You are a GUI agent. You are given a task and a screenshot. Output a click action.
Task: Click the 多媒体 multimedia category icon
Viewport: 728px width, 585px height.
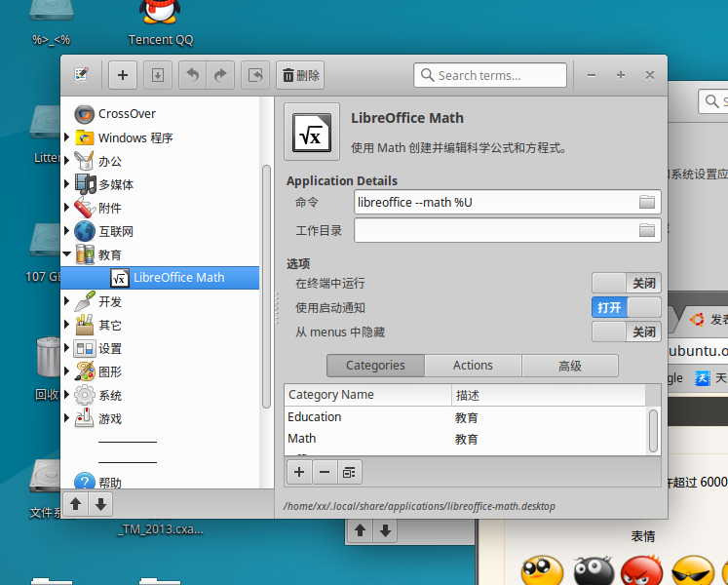[x=85, y=184]
